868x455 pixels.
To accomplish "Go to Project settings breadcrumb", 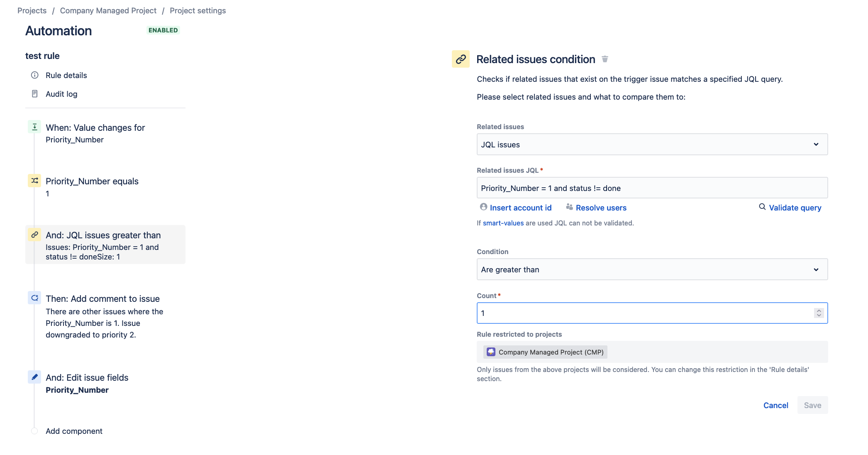I will 197,10.
